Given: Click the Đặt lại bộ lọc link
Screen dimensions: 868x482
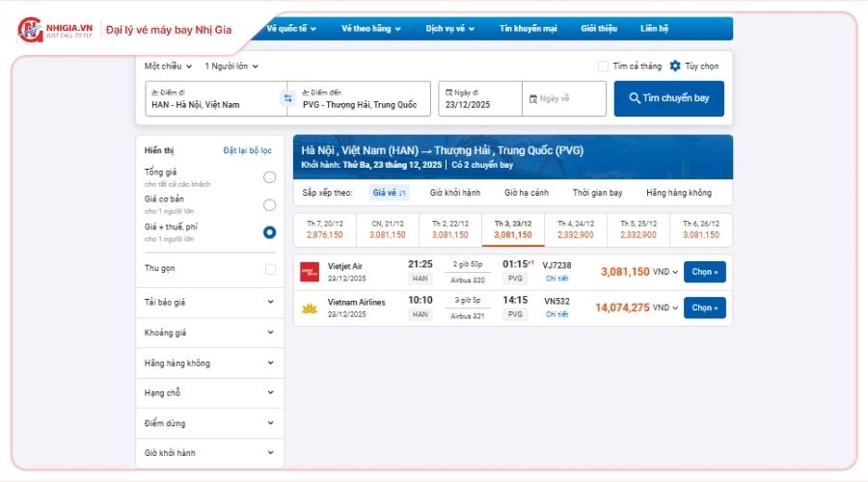Looking at the screenshot, I should point(248,150).
